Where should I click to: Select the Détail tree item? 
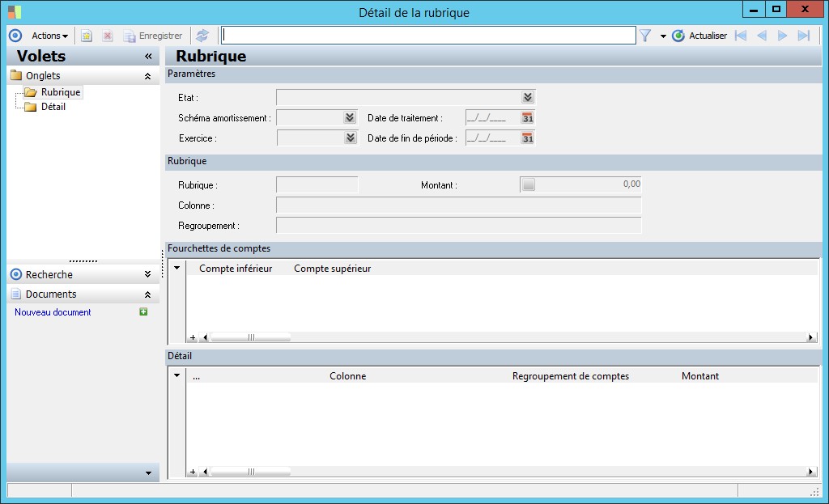tap(53, 107)
